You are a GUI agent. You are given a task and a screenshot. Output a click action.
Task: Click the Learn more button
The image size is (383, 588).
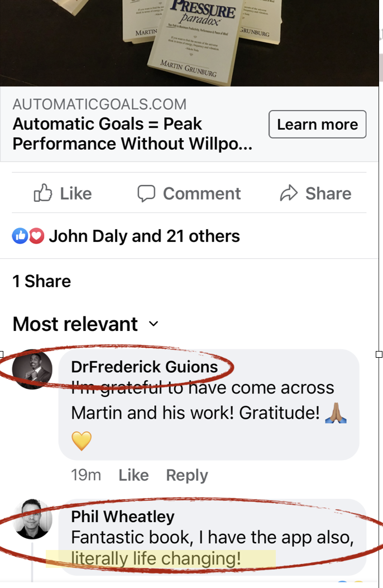click(x=318, y=124)
